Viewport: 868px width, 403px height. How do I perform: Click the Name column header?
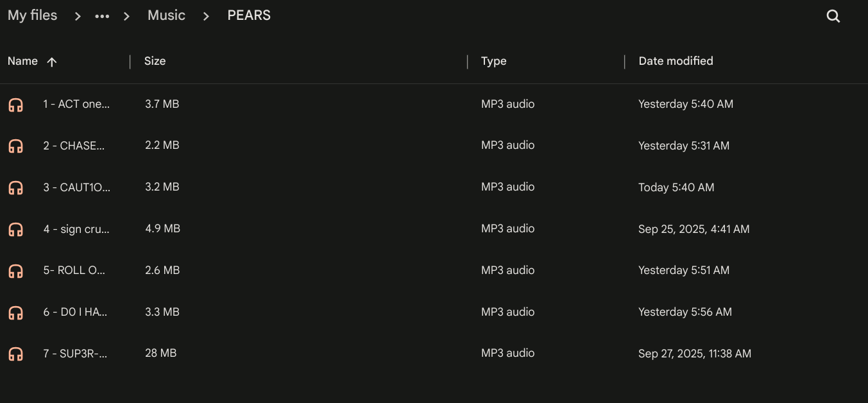[22, 61]
